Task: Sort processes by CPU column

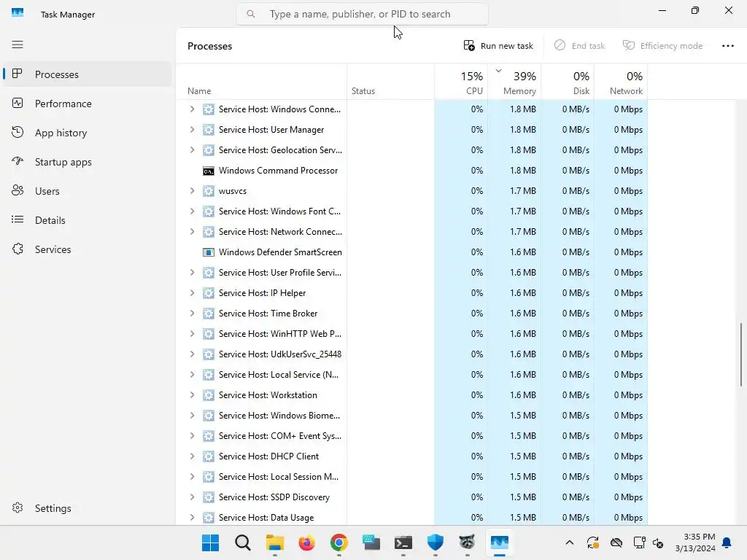Action: [x=461, y=82]
